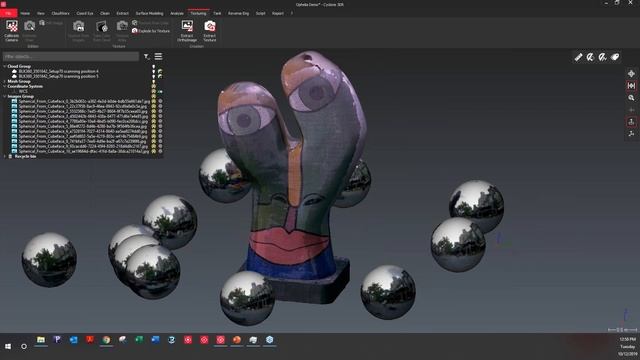Image resolution: width=640 pixels, height=360 pixels.
Task: Toggle visibility of Mesh Group
Action: click(x=154, y=81)
